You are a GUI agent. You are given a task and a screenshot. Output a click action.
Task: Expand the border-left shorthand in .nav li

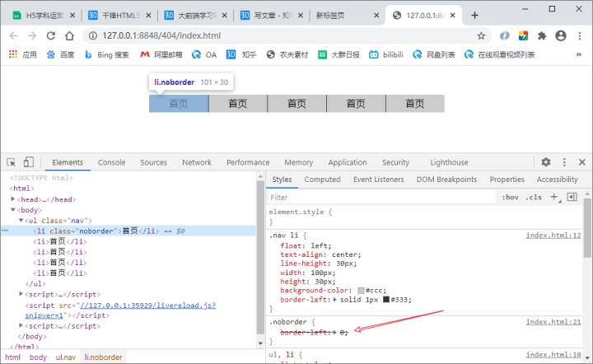click(334, 300)
